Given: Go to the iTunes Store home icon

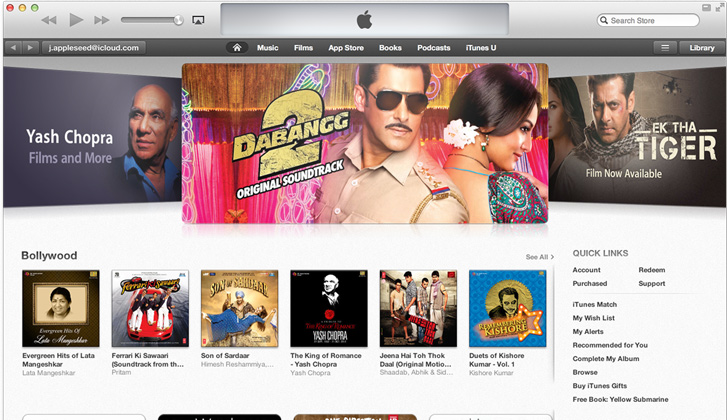Looking at the screenshot, I should [x=237, y=48].
